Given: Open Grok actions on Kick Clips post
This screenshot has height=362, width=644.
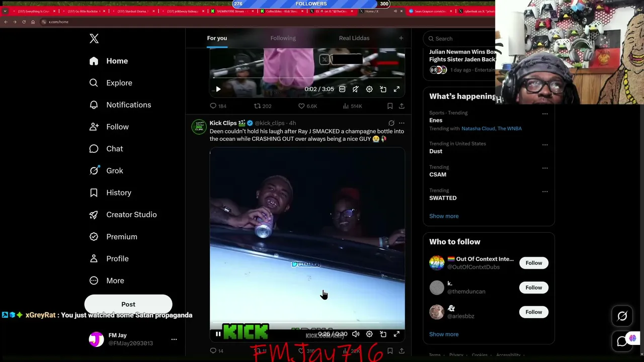Looking at the screenshot, I should point(391,123).
